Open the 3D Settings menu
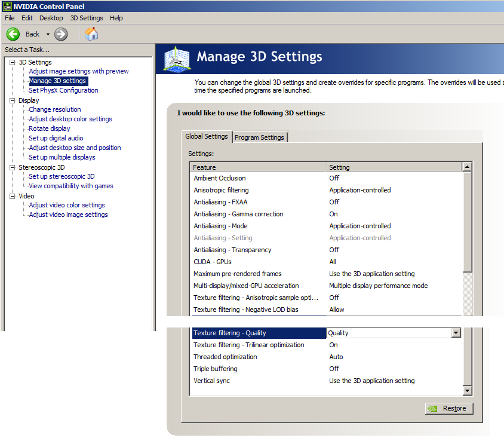 coord(87,18)
